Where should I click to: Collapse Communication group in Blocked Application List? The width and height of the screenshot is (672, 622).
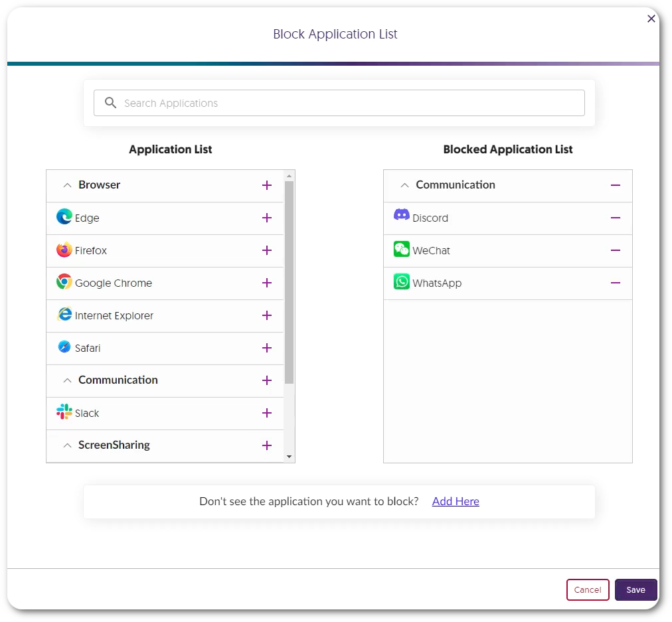tap(404, 185)
